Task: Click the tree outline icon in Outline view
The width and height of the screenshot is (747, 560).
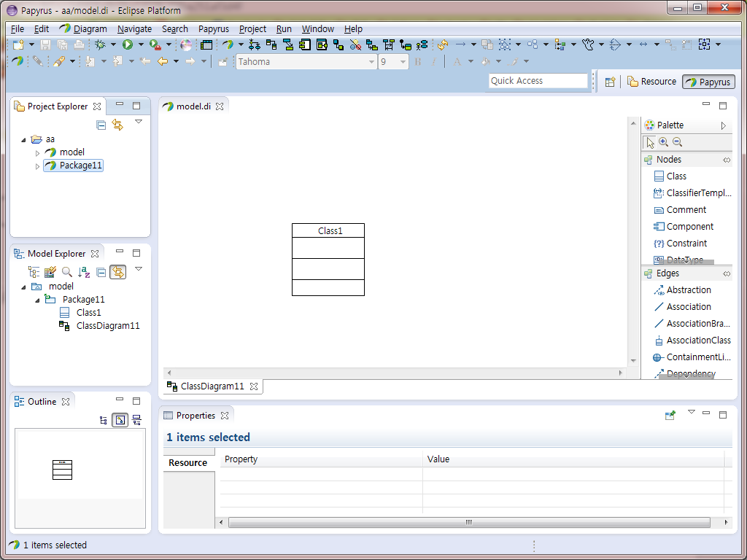Action: (x=104, y=420)
